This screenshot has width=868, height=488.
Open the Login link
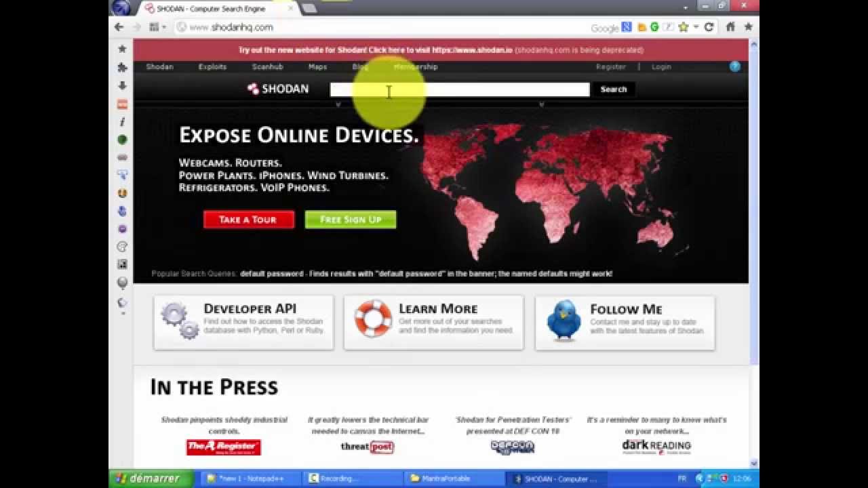point(661,66)
